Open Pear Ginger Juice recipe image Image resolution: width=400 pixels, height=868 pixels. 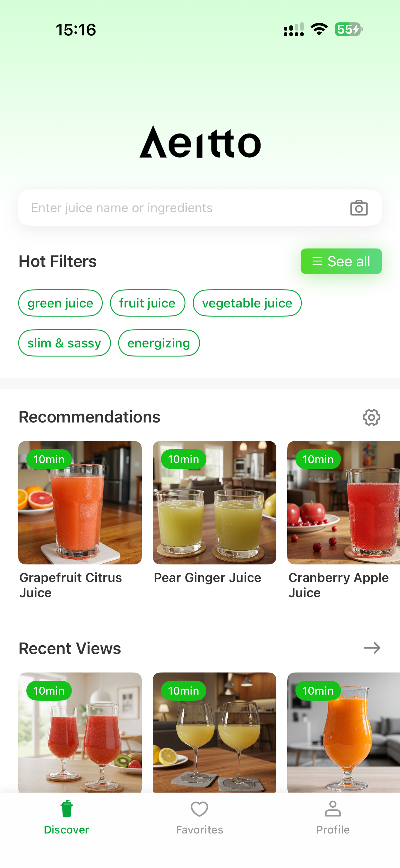click(215, 502)
